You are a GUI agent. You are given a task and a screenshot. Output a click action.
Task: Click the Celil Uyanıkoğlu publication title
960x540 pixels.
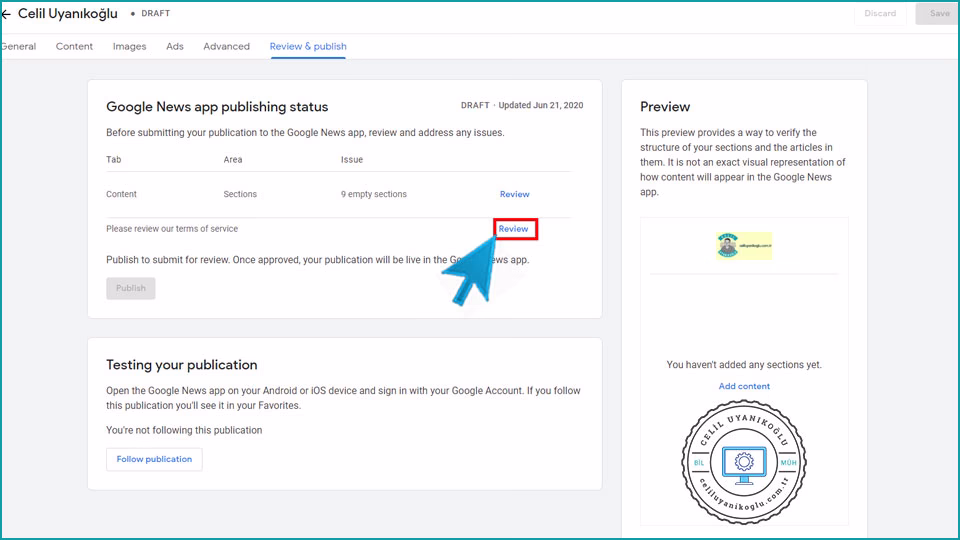[67, 14]
